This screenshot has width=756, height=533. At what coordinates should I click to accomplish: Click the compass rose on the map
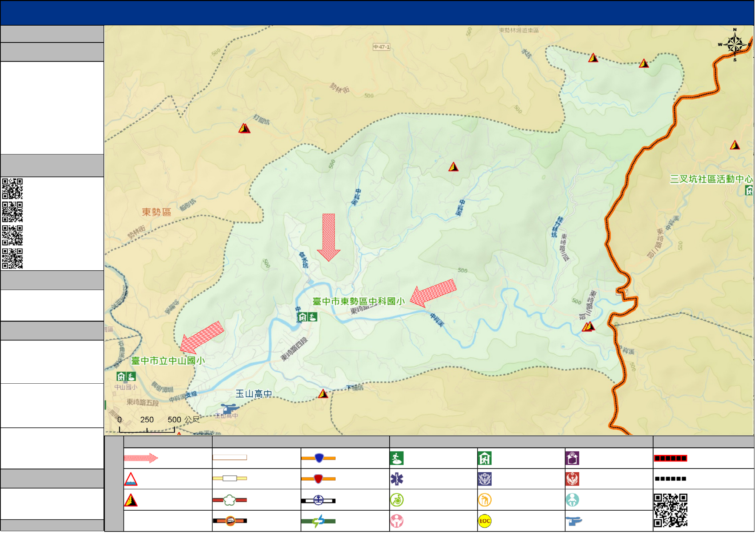click(735, 45)
